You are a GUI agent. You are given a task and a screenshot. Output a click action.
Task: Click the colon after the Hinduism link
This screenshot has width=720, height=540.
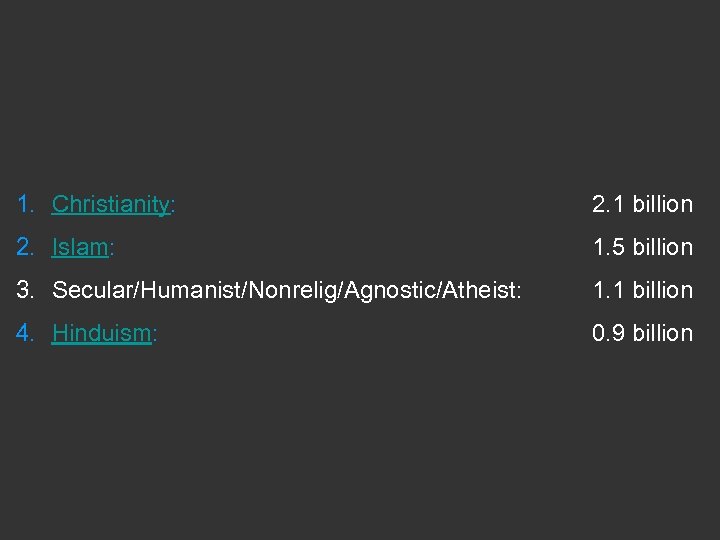coord(153,334)
